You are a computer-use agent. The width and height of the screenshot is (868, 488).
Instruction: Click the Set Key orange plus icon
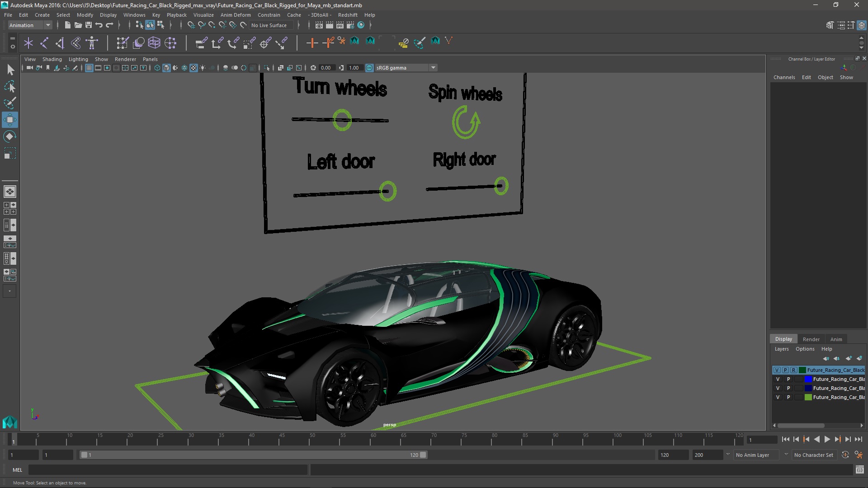[x=312, y=43]
